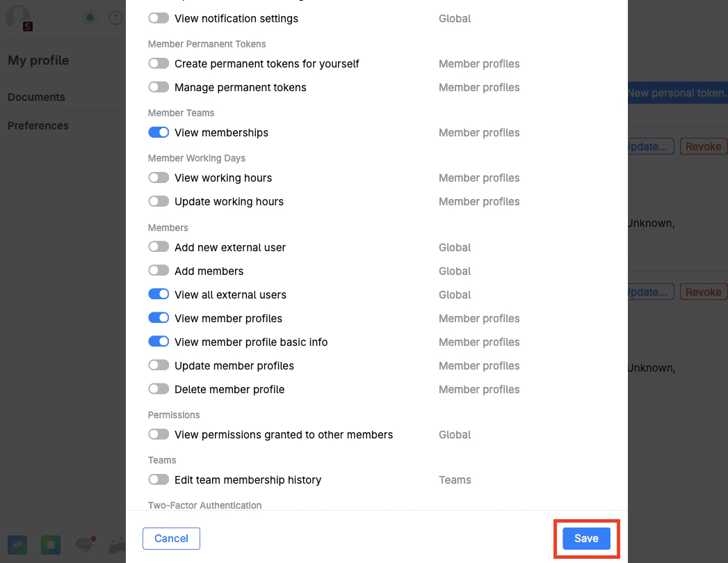The width and height of the screenshot is (728, 563).
Task: Open the green square app in dock
Action: pyautogui.click(x=50, y=545)
